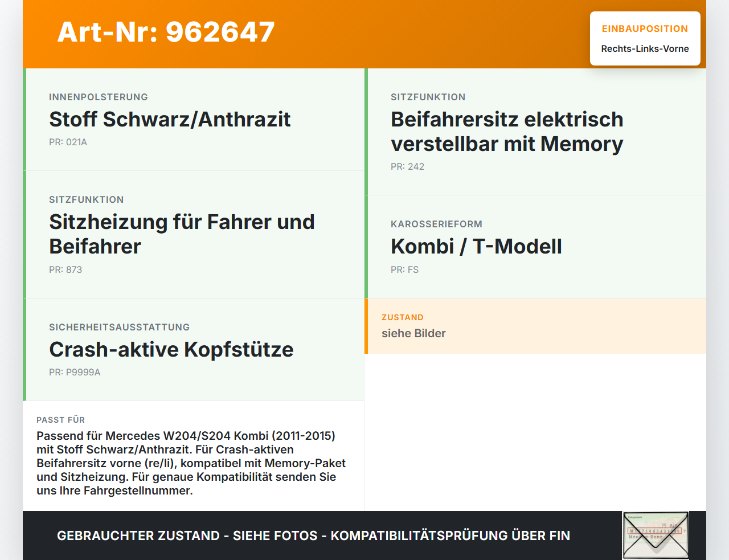Screen dimensions: 729x560
Task: Open the EINBAUPOSITION badge card
Action: (645, 38)
